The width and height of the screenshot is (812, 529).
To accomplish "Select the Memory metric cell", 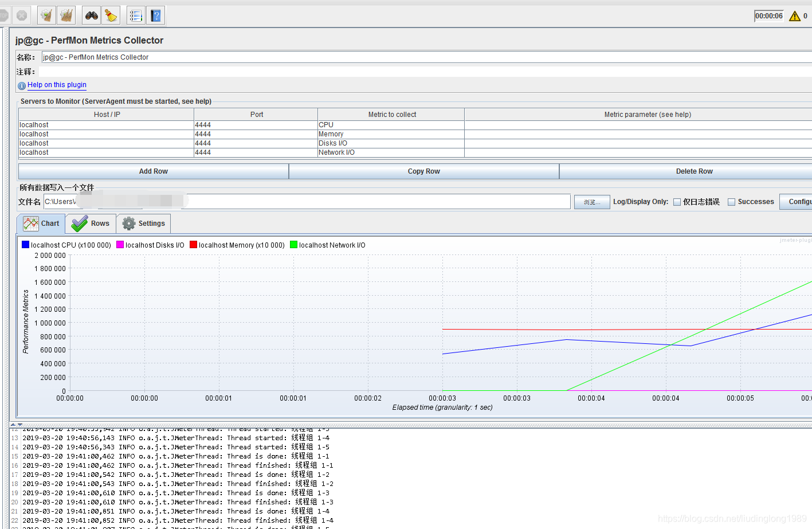I will tap(391, 134).
